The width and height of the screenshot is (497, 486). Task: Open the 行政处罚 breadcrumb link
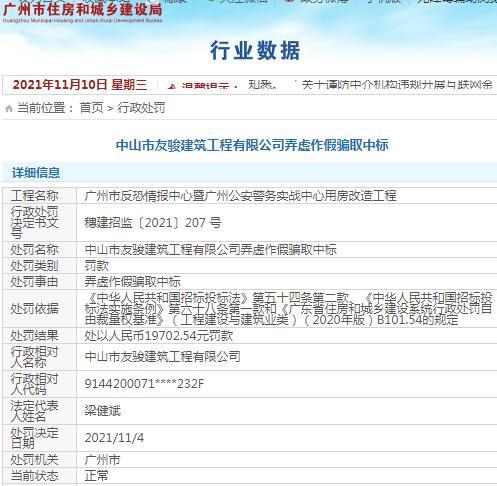click(141, 108)
